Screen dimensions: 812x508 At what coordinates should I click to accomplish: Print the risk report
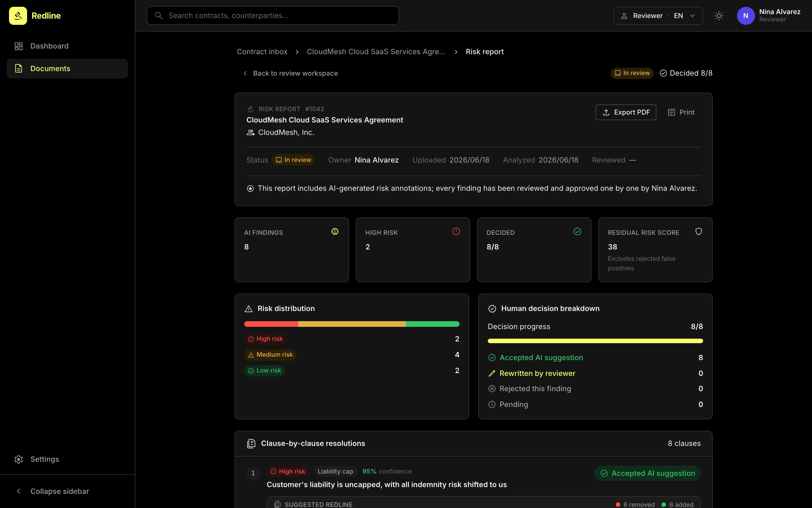pos(681,112)
